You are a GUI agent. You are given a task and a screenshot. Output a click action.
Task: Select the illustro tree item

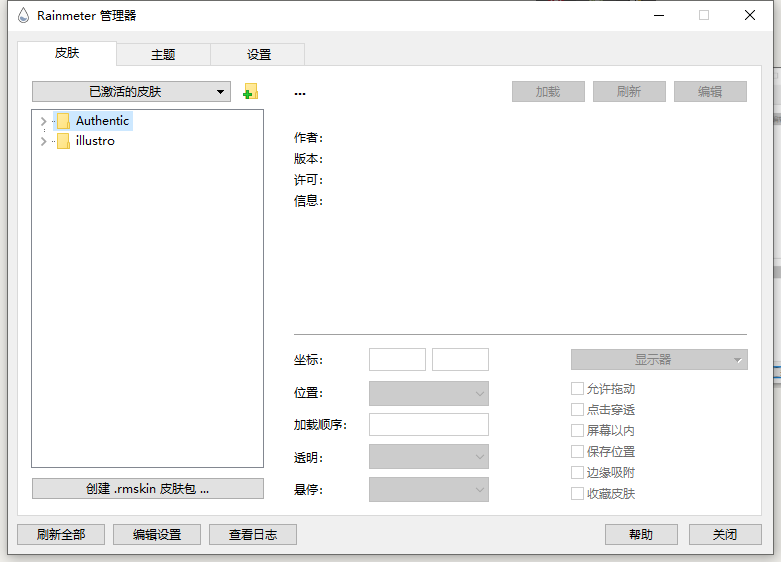[x=95, y=141]
